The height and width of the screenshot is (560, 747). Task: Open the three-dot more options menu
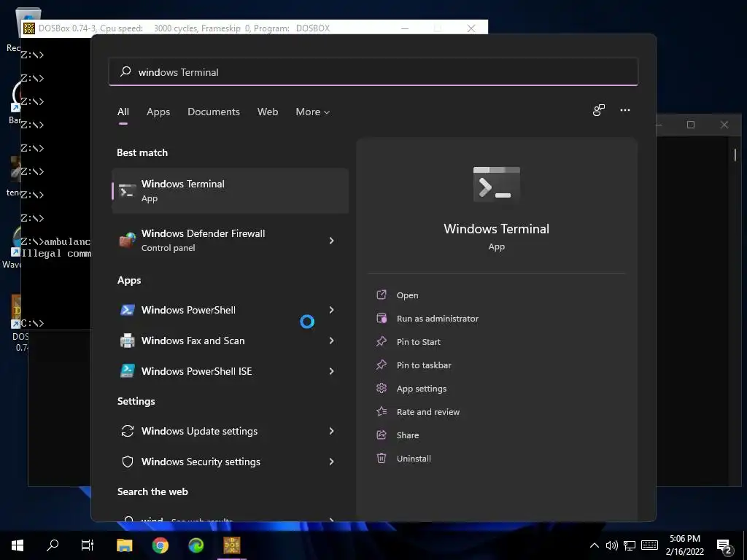coord(625,110)
